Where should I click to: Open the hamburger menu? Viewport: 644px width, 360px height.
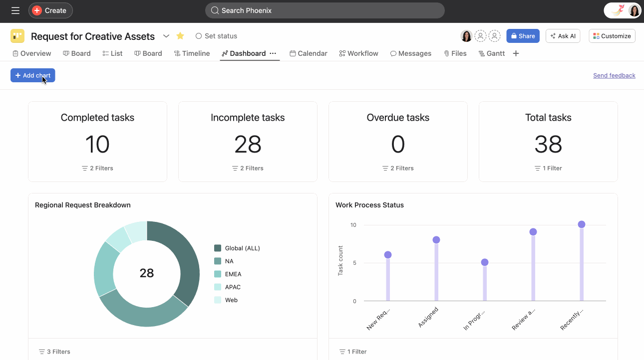[x=15, y=10]
